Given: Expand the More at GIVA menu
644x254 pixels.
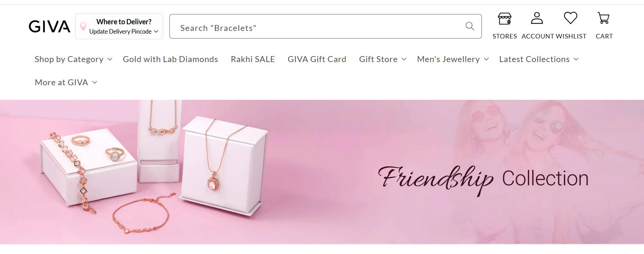Looking at the screenshot, I should [66, 82].
